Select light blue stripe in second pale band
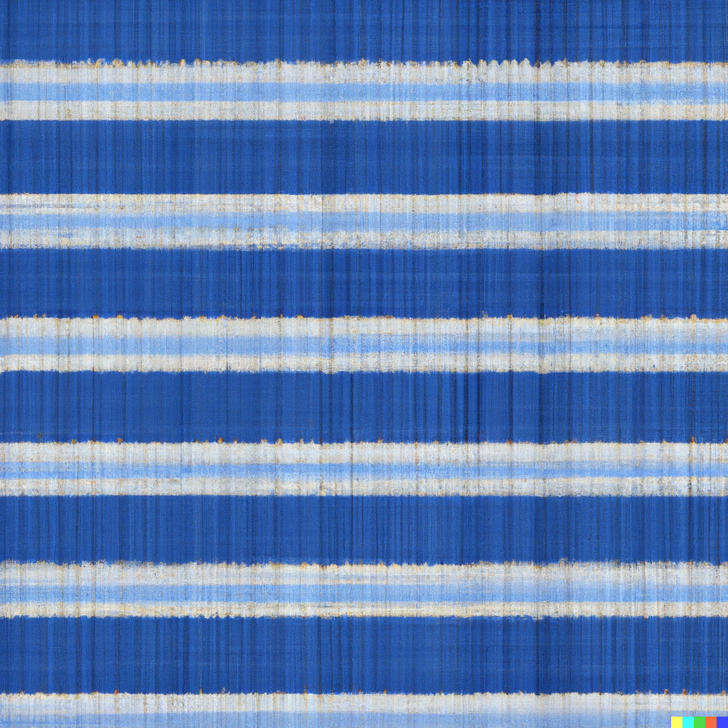 [x=364, y=221]
